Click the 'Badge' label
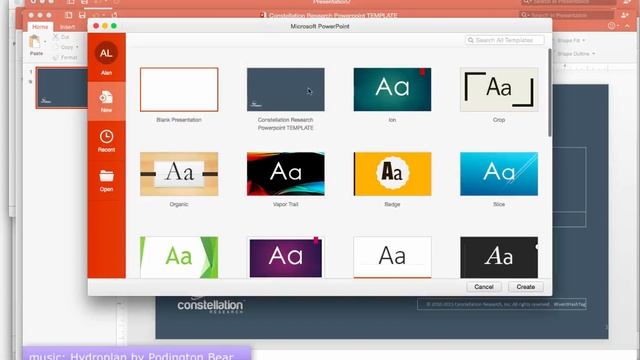The image size is (640, 360). tap(392, 204)
